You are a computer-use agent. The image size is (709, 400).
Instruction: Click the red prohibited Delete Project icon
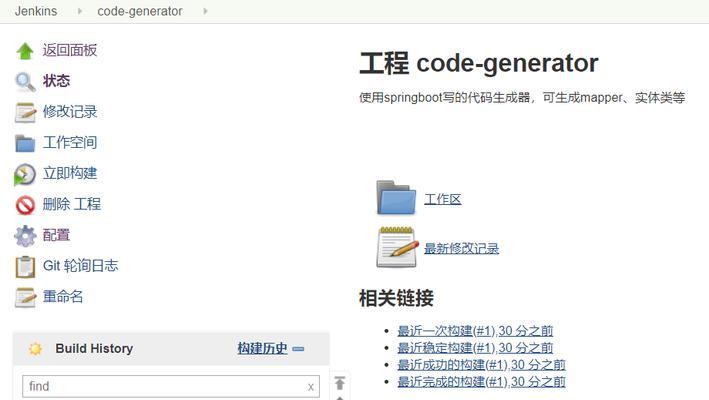pyautogui.click(x=25, y=205)
